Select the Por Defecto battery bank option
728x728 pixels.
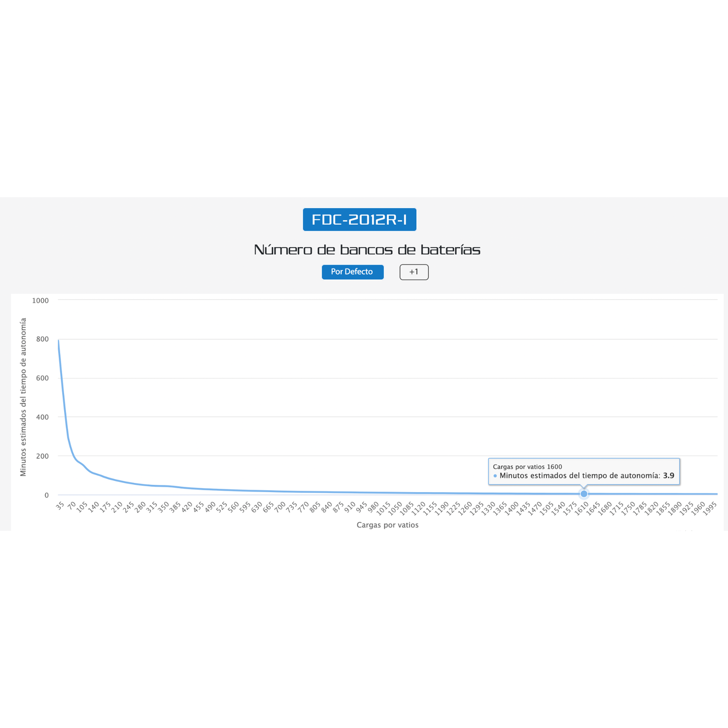click(352, 272)
